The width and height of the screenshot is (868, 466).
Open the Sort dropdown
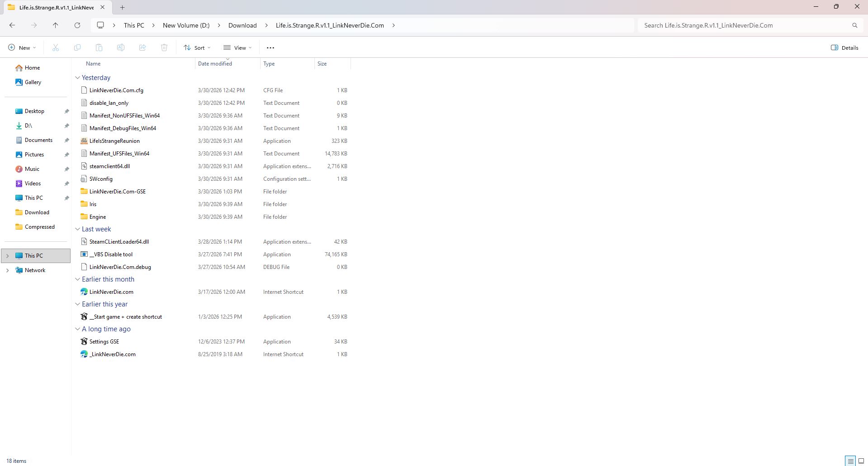click(197, 47)
